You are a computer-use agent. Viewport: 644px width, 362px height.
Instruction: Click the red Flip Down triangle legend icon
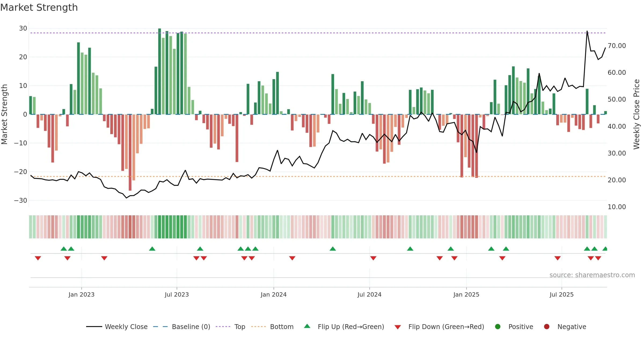[x=398, y=327]
